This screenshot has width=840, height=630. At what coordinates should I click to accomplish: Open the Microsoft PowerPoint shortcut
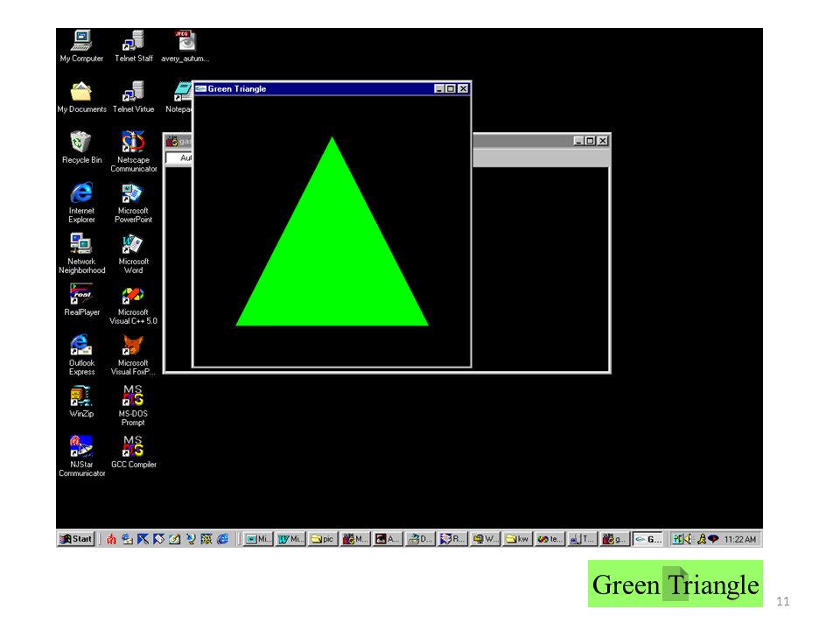click(133, 202)
